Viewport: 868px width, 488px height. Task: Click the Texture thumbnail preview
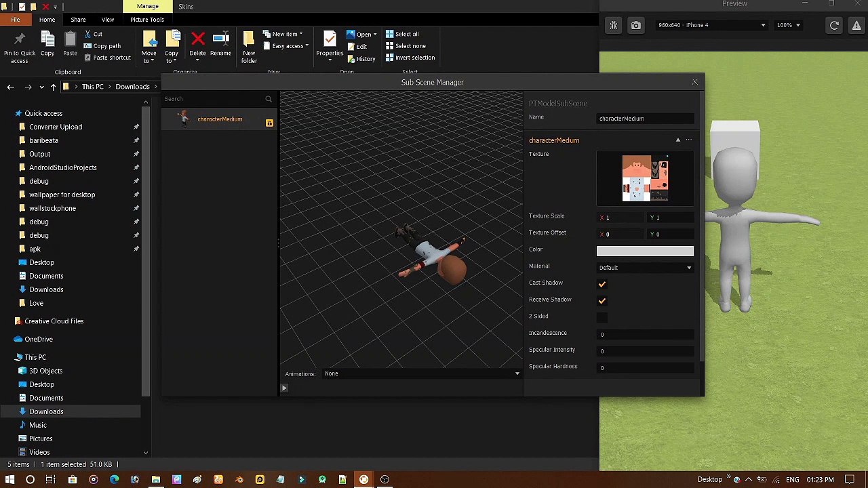click(x=645, y=178)
